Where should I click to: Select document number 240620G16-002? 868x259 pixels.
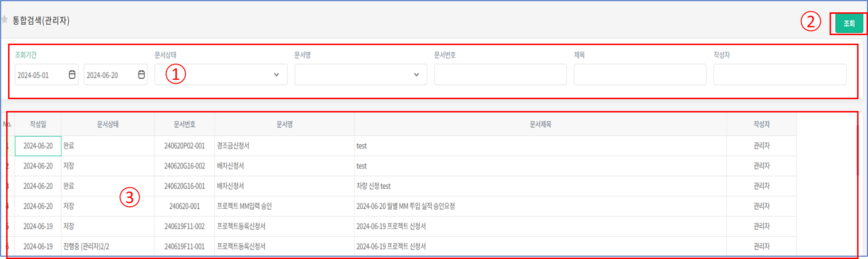pos(185,166)
